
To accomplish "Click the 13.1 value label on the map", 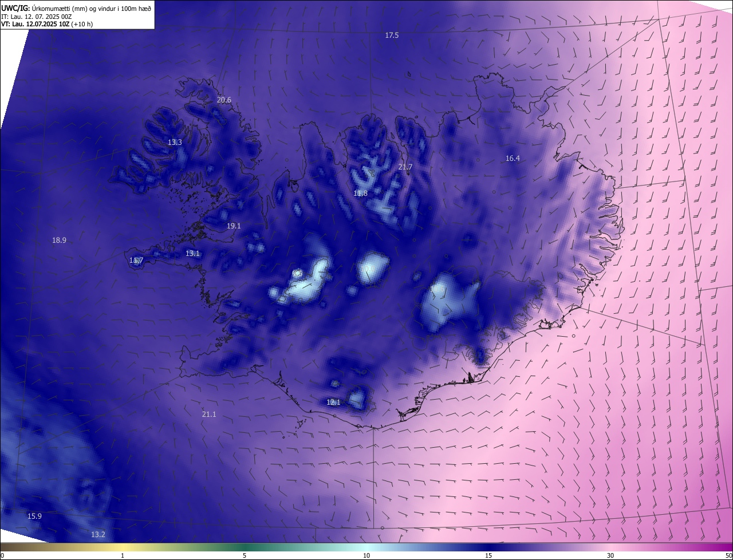I will (192, 254).
